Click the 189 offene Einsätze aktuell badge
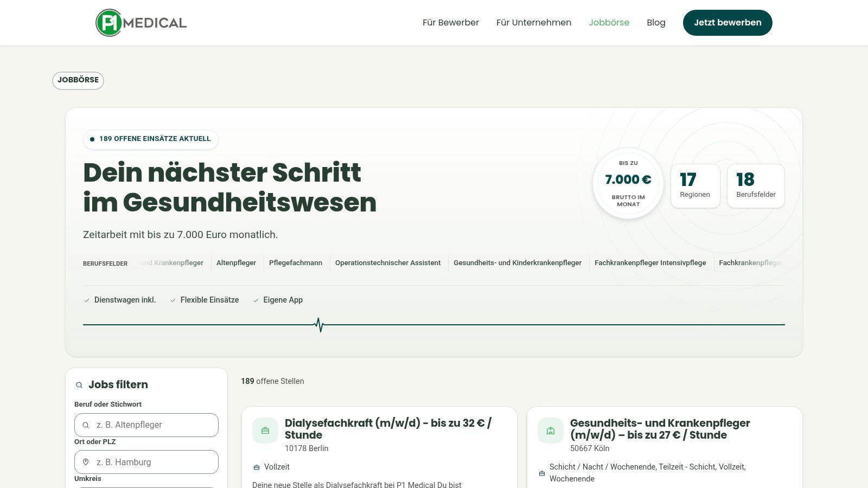The width and height of the screenshot is (868, 488). pyautogui.click(x=151, y=139)
